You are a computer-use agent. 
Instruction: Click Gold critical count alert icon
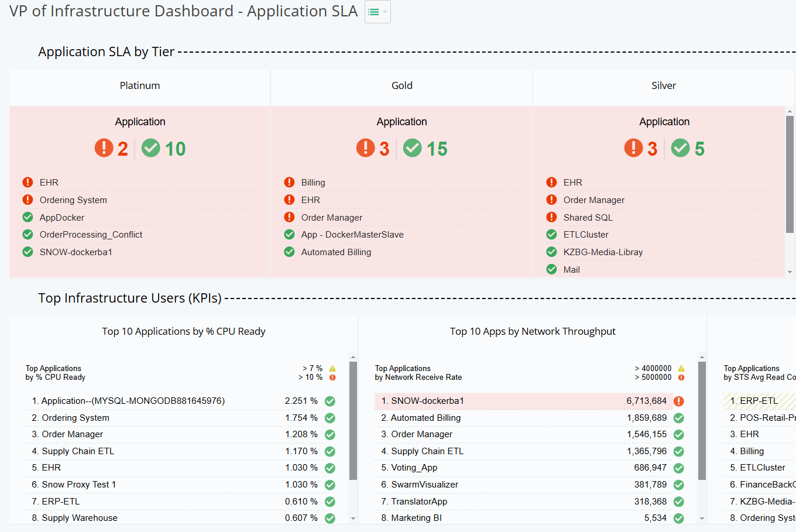[365, 148]
